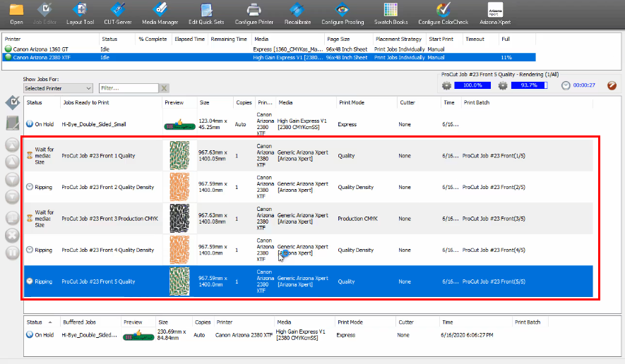This screenshot has width=625, height=364.
Task: Select the On Hold Hi-Bye_Double_Sided_Small job
Action: pyautogui.click(x=96, y=124)
